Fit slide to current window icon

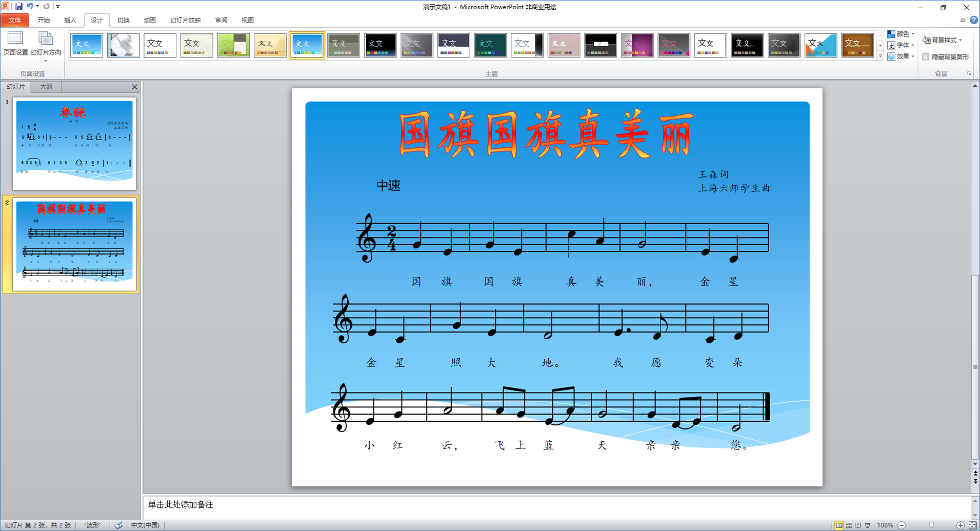[x=972, y=525]
